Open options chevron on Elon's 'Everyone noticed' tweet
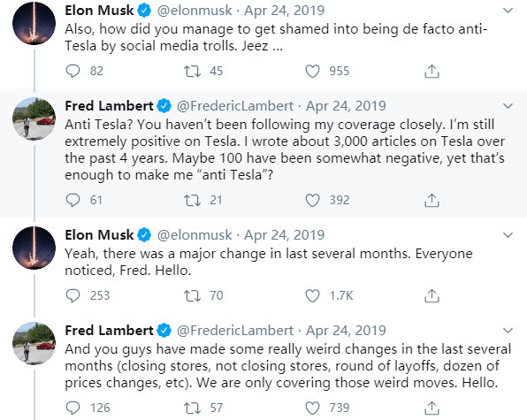This screenshot has width=527, height=420. tap(508, 235)
